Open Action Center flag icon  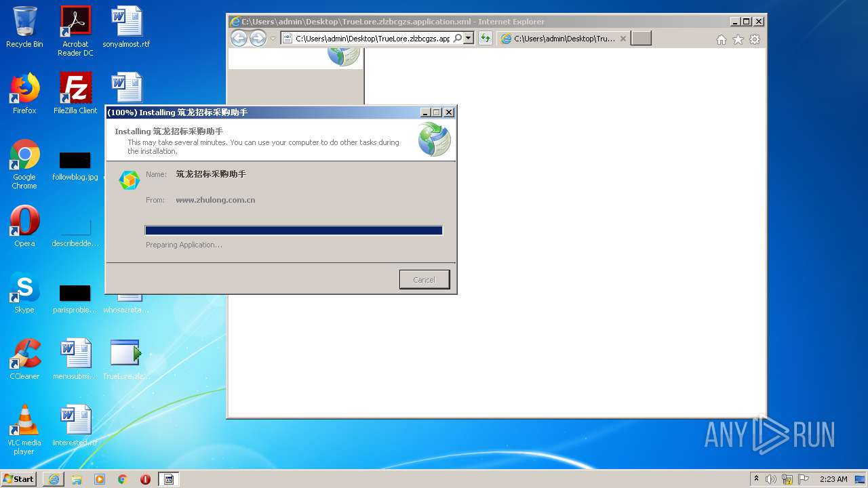tap(804, 479)
